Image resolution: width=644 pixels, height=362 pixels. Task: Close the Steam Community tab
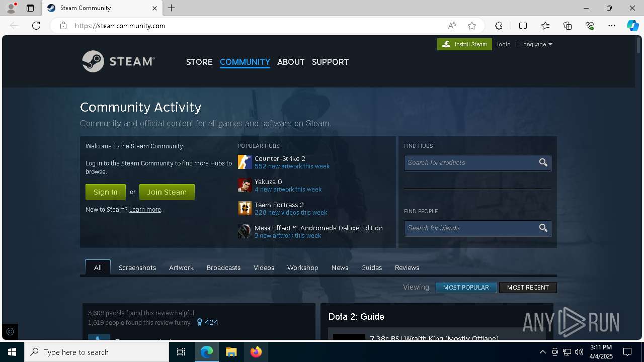(x=154, y=8)
